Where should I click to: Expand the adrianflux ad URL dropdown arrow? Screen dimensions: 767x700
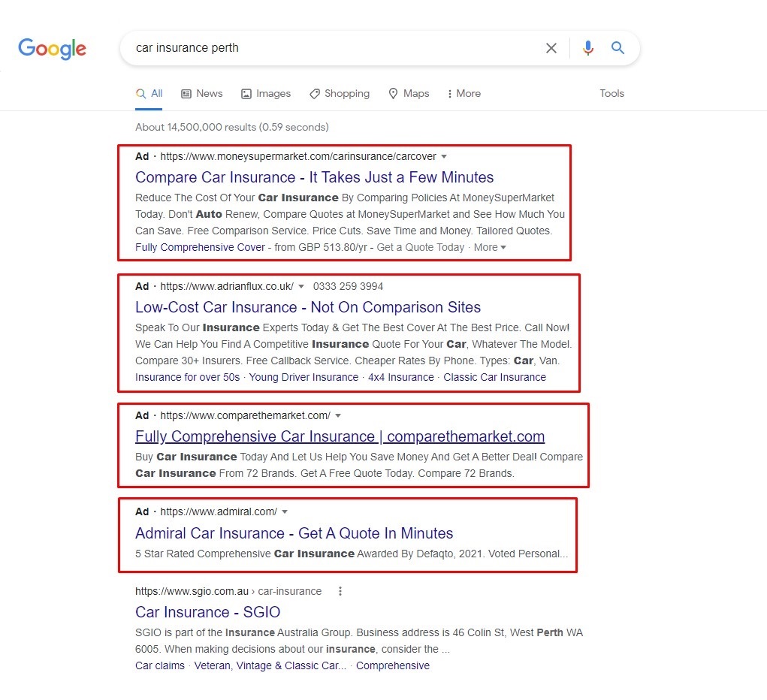(301, 286)
